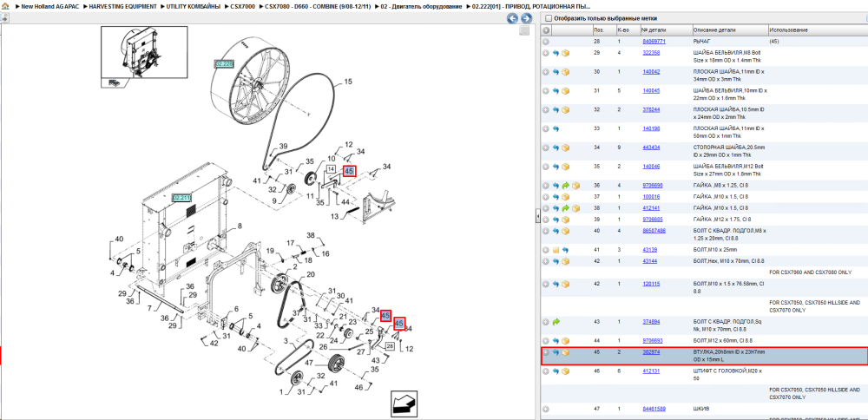Enable 'Отобразить только выбранные метки' checkbox
This screenshot has height=420, width=868.
(x=549, y=18)
